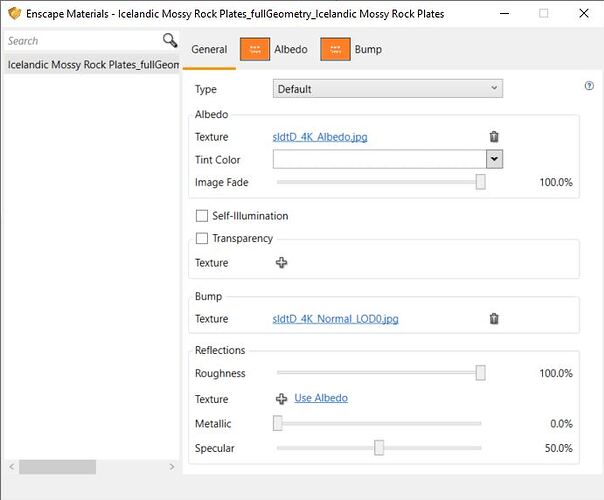Click the Enscape logo in title bar
Viewport: 604px width, 500px height.
click(x=14, y=13)
